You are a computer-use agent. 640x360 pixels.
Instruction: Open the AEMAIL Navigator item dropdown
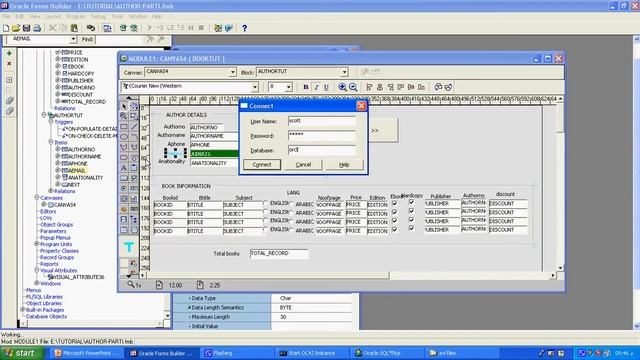point(73,39)
